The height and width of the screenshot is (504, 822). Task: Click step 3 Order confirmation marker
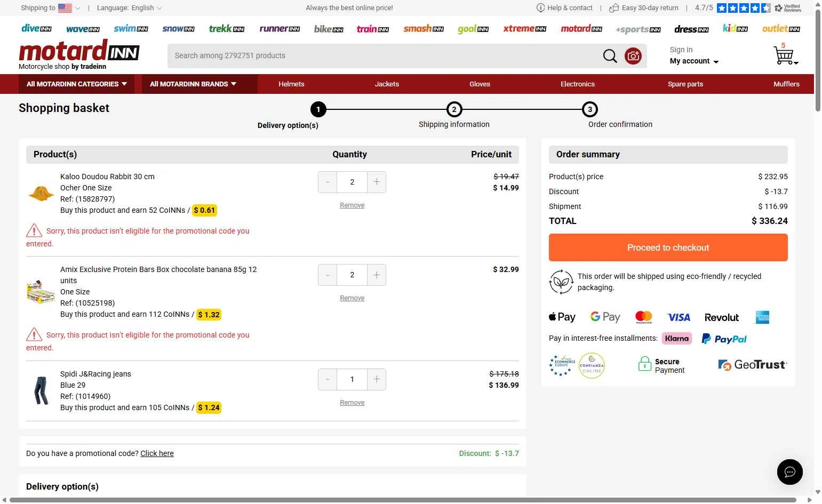tap(590, 109)
